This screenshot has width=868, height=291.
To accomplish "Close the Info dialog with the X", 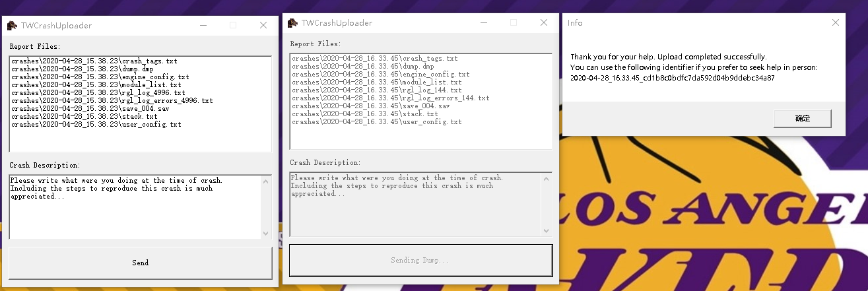I will (x=835, y=22).
